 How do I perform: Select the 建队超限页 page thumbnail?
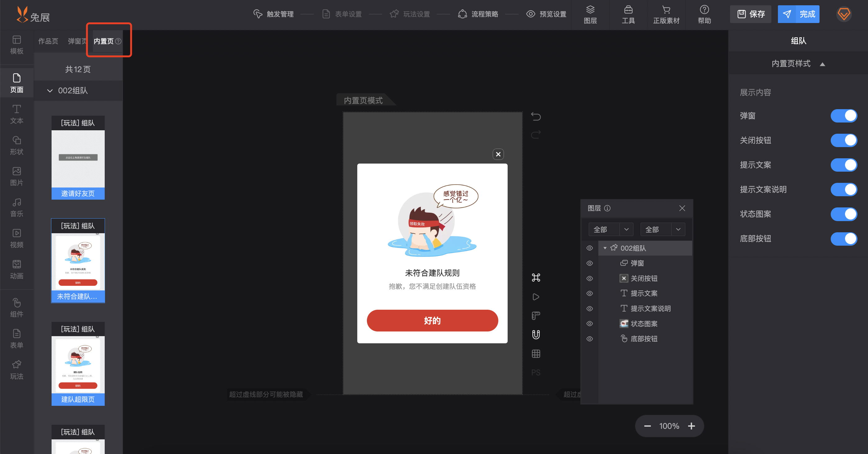click(x=78, y=364)
